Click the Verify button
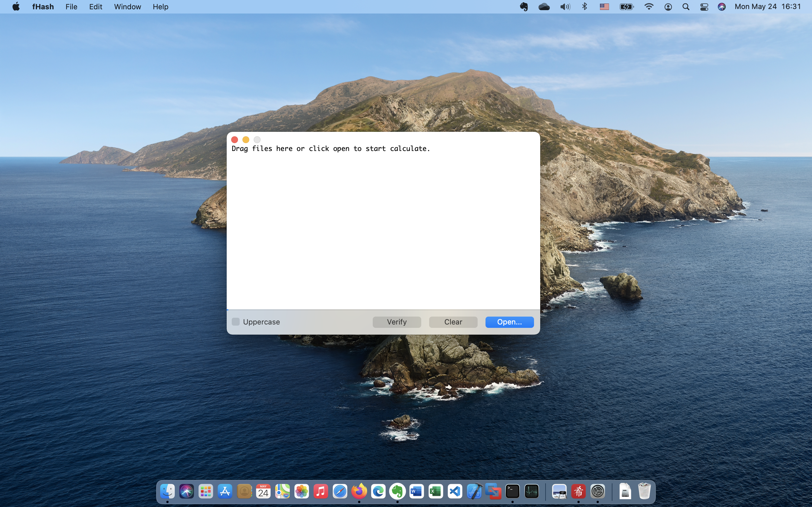Image resolution: width=812 pixels, height=507 pixels. (x=396, y=322)
